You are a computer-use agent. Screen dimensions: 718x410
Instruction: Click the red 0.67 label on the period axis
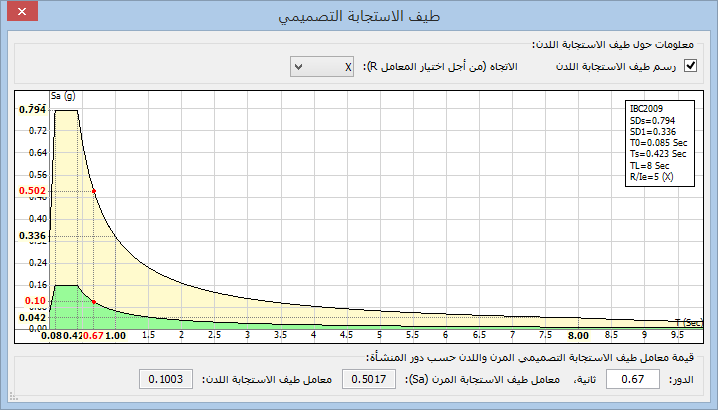[91, 336]
